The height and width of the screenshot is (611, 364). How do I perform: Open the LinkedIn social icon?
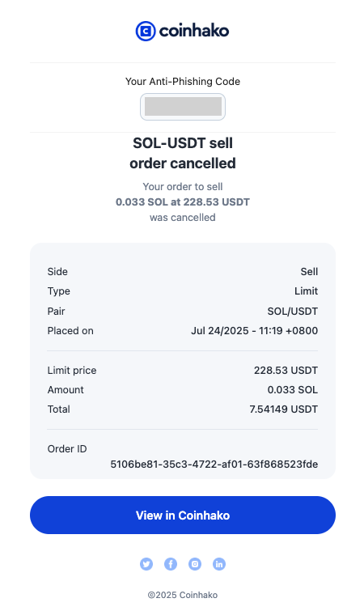pos(219,564)
